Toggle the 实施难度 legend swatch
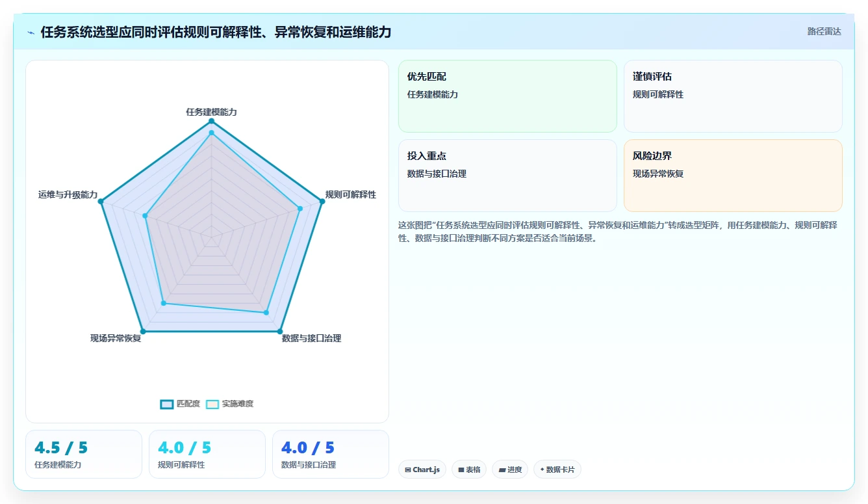The image size is (868, 504). pos(212,404)
